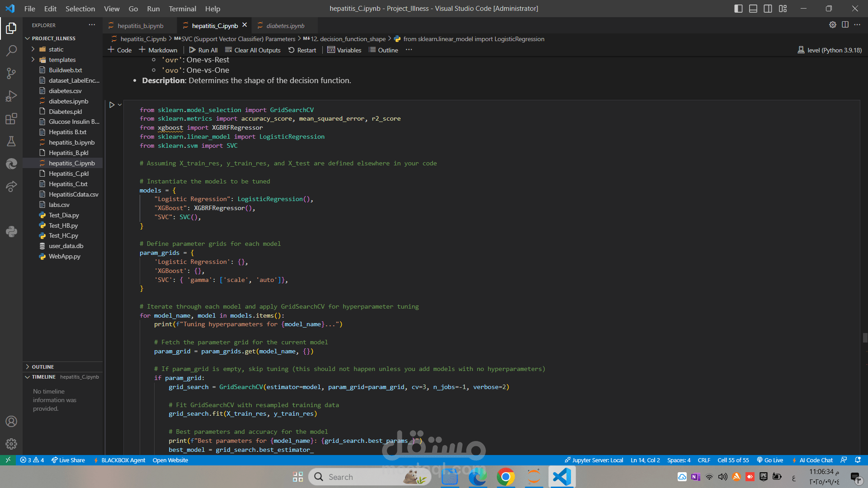Open Run and Debug view
Screen dimensions: 868x488
[11, 96]
